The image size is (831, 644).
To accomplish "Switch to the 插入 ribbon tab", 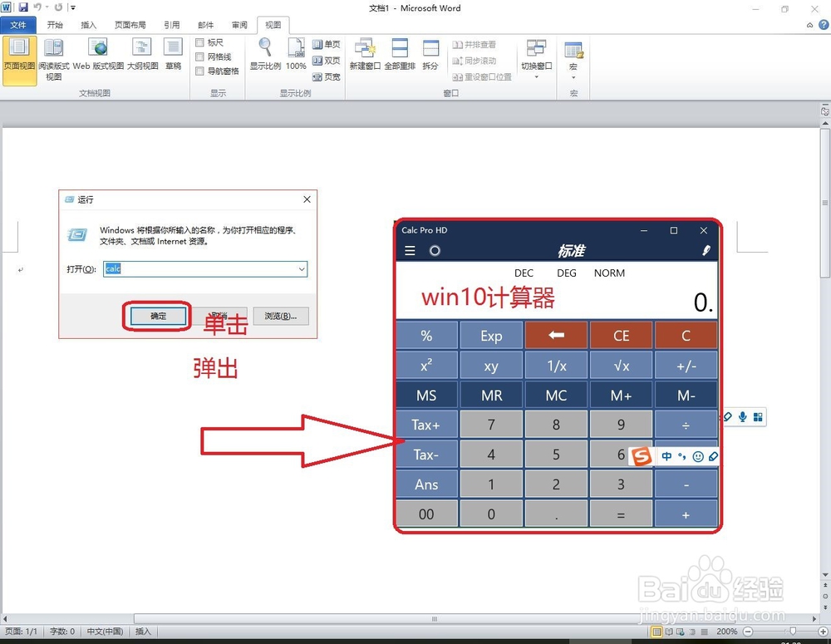I will pos(89,24).
